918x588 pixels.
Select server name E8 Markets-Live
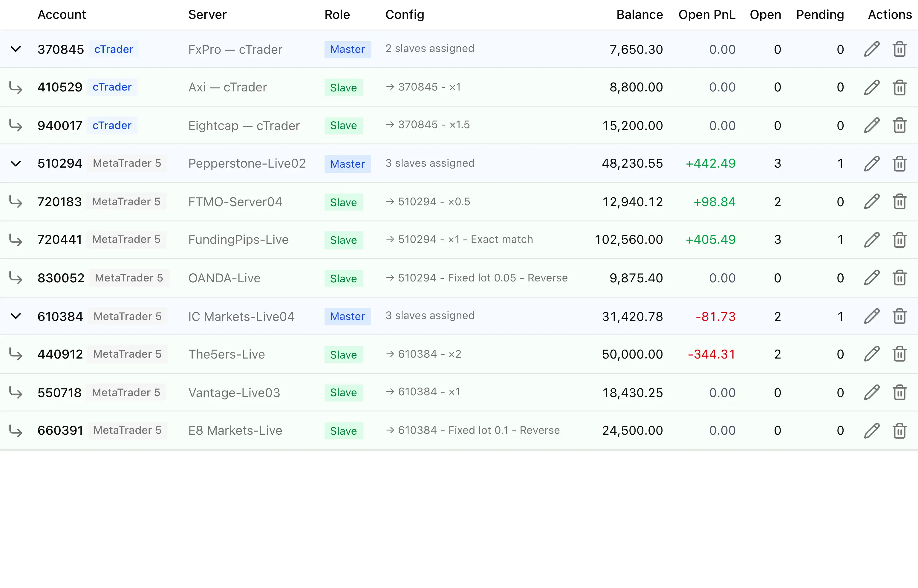[x=235, y=431]
